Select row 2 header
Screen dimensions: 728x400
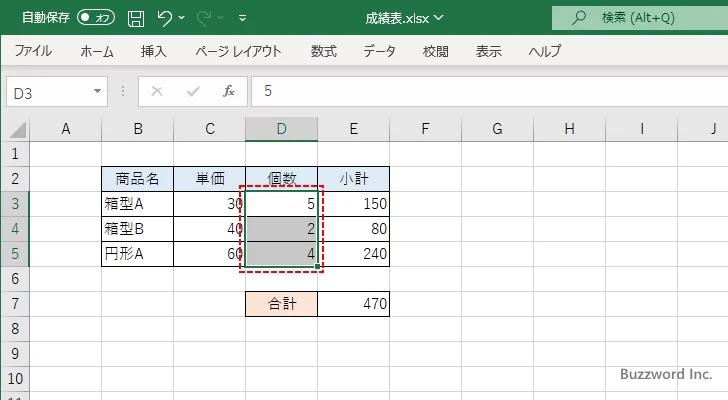(x=15, y=179)
